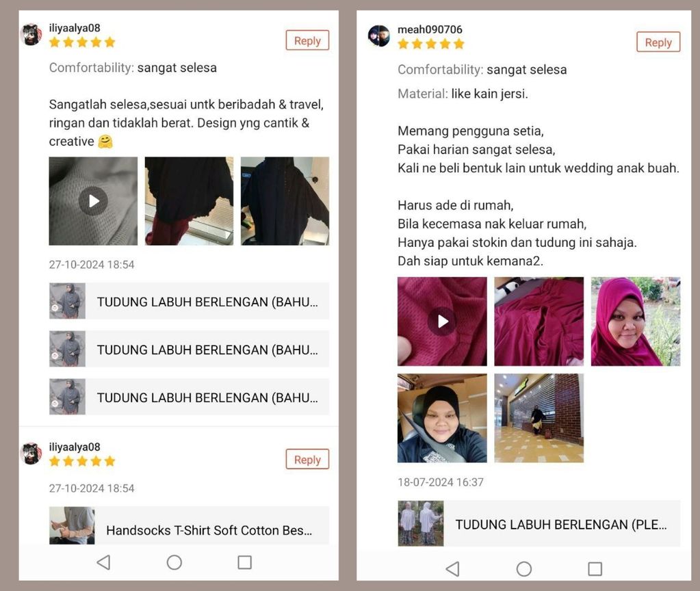
Task: Play grey fabric review video
Action: tap(93, 201)
